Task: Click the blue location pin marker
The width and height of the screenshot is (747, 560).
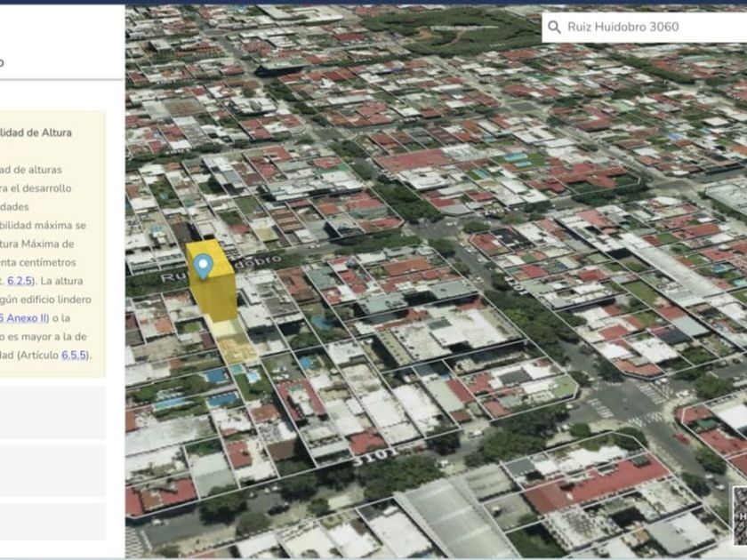Action: 204,265
